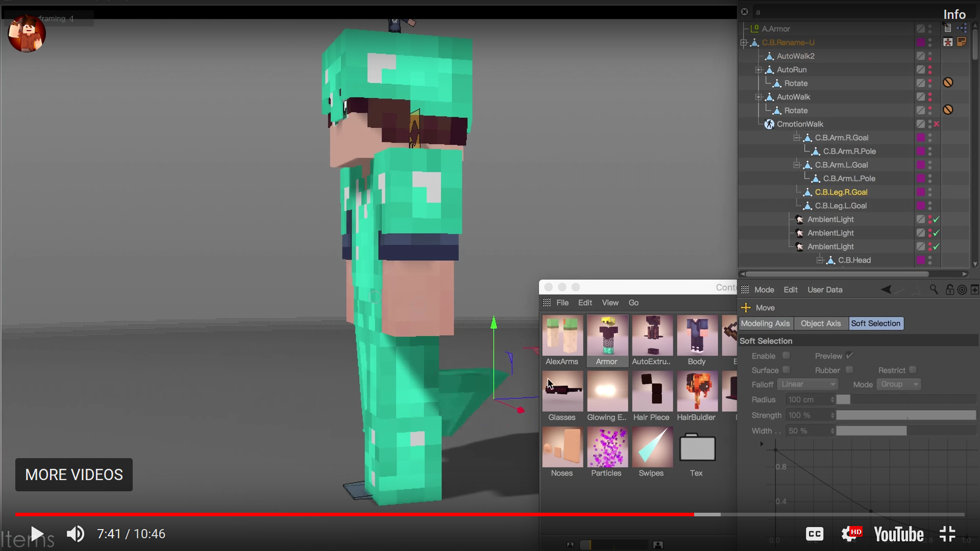
Task: Open YouTube HD settings gear
Action: (851, 534)
